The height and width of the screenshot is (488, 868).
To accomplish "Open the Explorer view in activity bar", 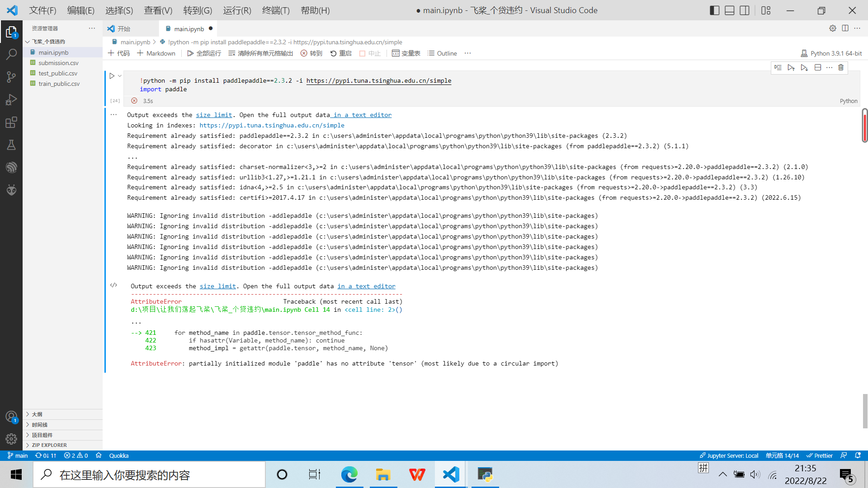I will pos(11,32).
